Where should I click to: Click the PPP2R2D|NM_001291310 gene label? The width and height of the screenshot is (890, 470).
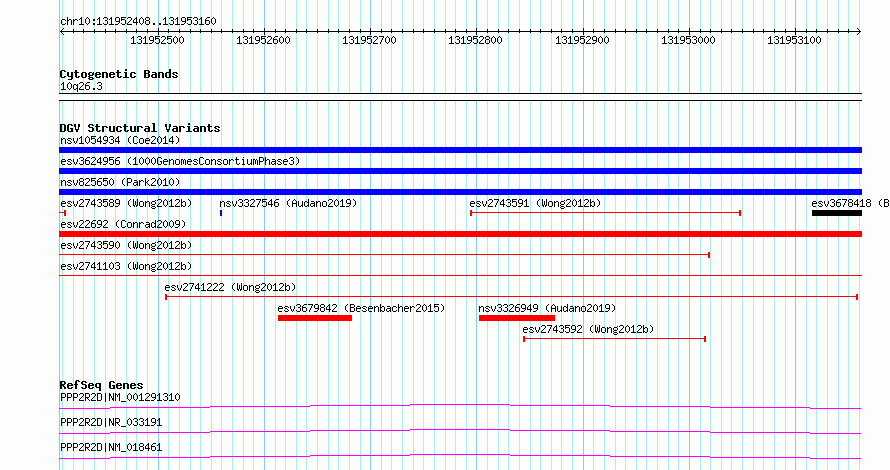120,397
